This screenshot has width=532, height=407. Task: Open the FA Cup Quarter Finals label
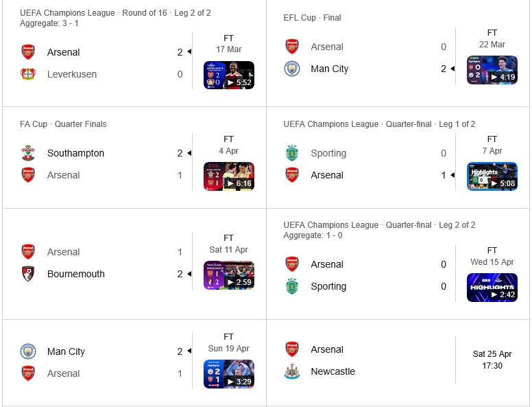(63, 124)
